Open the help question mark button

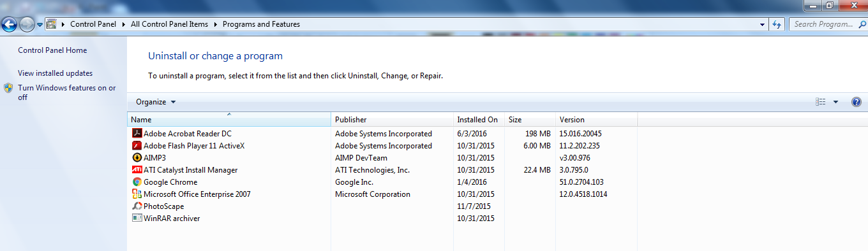857,102
